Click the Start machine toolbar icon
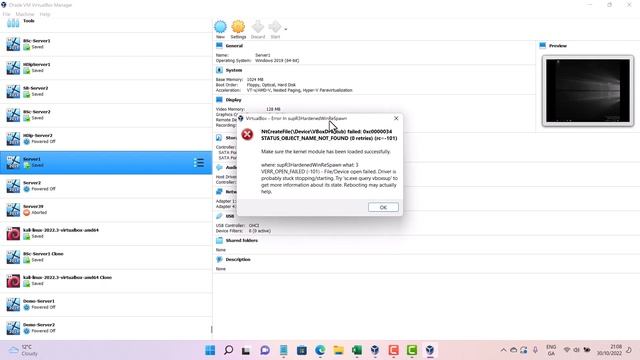Screen dimensions: 640x360 275,29
